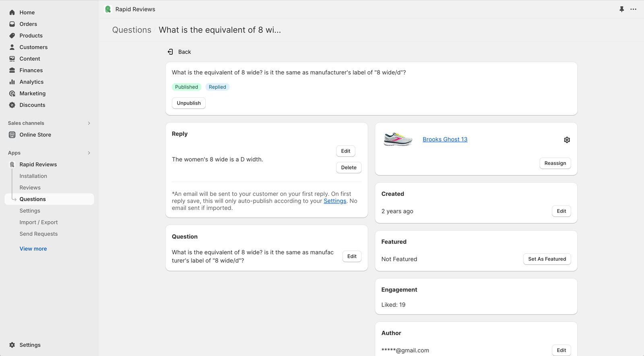Go to Analytics in the sidebar
This screenshot has width=644, height=356.
pos(31,82)
